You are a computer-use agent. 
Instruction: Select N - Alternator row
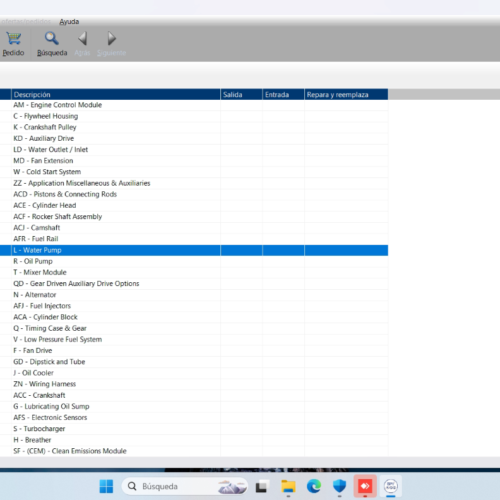(194, 295)
